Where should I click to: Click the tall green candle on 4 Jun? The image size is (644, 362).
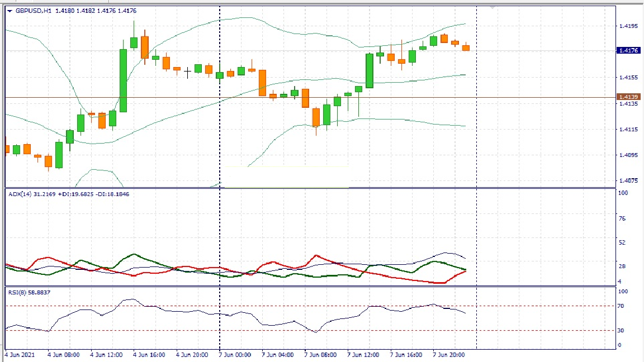tap(123, 80)
